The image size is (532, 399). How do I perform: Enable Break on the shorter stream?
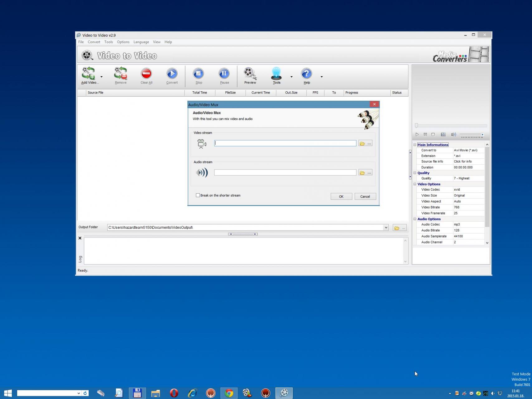(198, 195)
